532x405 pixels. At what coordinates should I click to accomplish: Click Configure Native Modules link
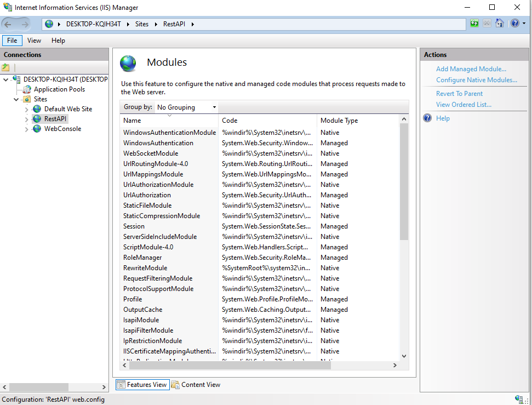tap(476, 80)
